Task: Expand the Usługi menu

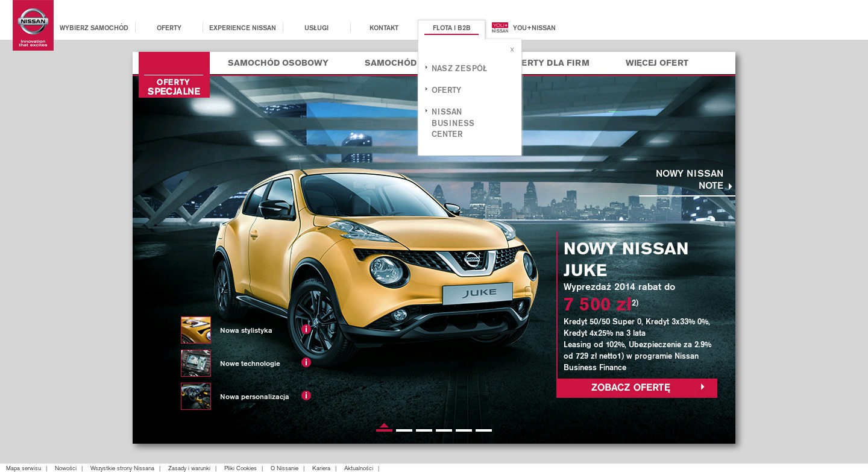Action: pos(316,28)
